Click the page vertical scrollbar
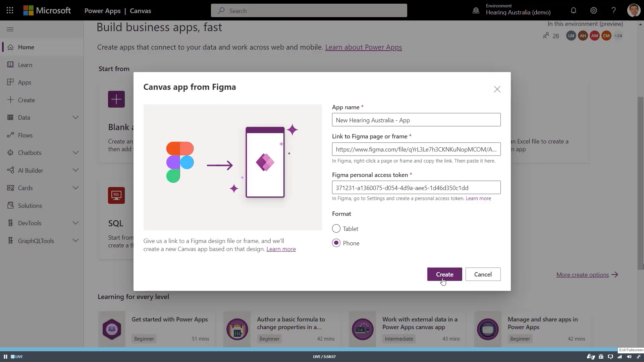The height and width of the screenshot is (362, 644). pyautogui.click(x=640, y=183)
